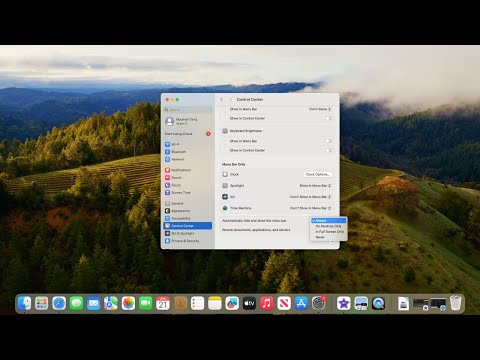Toggle Keyboard Brightness Show in Control Center

click(x=328, y=150)
